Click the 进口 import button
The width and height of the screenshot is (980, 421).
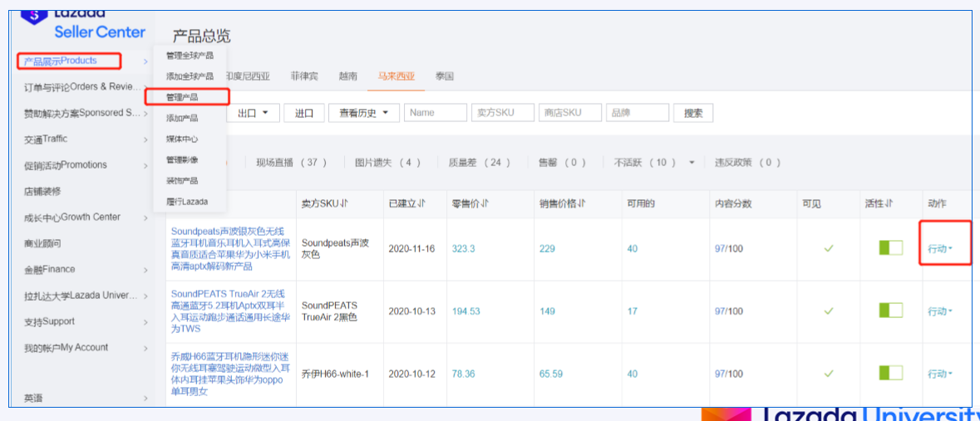coord(304,113)
